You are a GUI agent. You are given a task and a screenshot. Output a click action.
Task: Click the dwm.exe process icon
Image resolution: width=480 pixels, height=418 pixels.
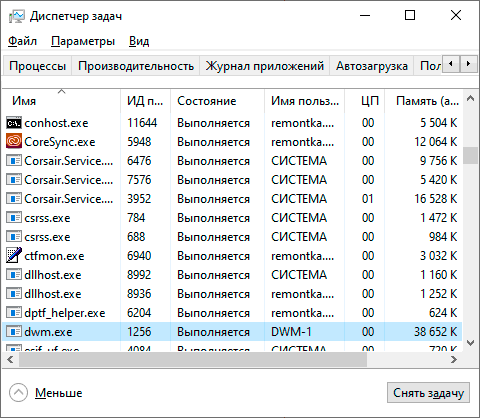[14, 332]
